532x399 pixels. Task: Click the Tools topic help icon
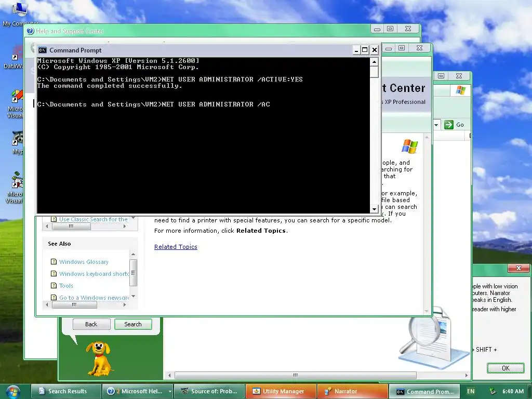point(54,285)
